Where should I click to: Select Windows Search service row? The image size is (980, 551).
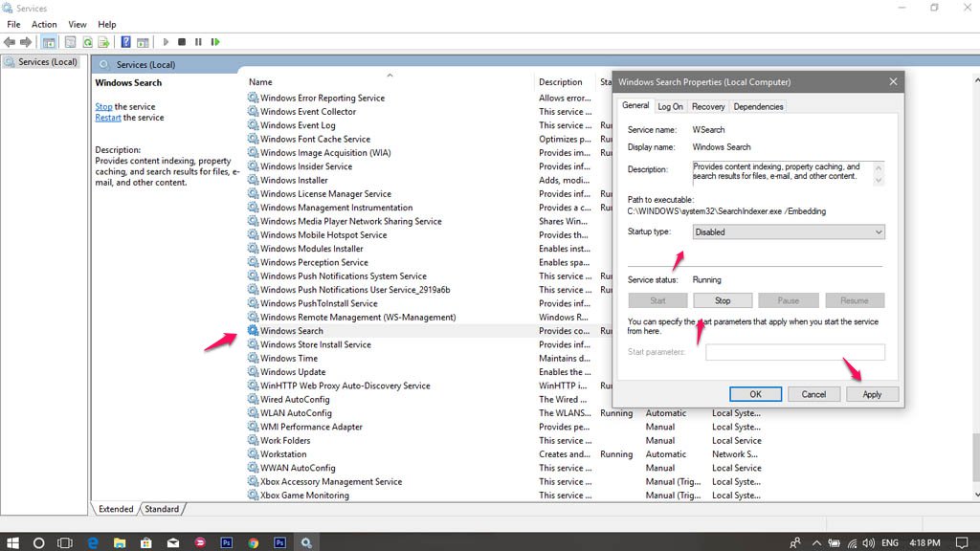coord(292,331)
